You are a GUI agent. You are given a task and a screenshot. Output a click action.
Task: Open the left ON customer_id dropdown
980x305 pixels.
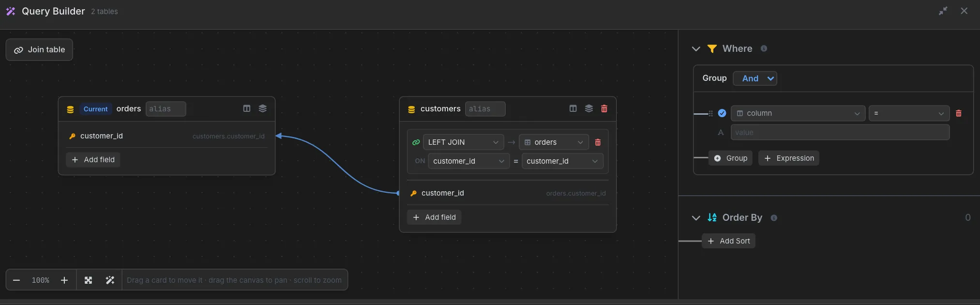pyautogui.click(x=468, y=161)
